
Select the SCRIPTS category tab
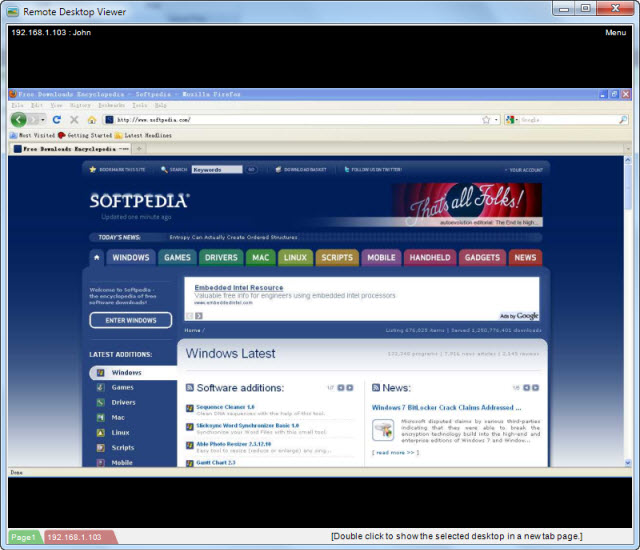pos(337,257)
